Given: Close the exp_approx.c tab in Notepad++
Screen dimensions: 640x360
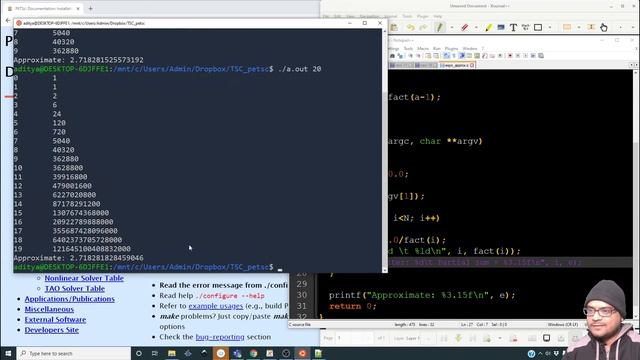Looking at the screenshot, I should click(472, 65).
